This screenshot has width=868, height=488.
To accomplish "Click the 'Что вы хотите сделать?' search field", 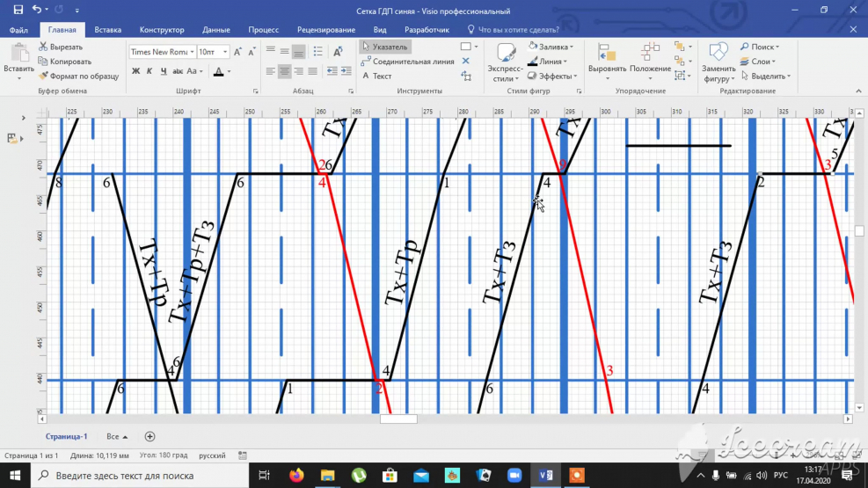I will click(513, 30).
